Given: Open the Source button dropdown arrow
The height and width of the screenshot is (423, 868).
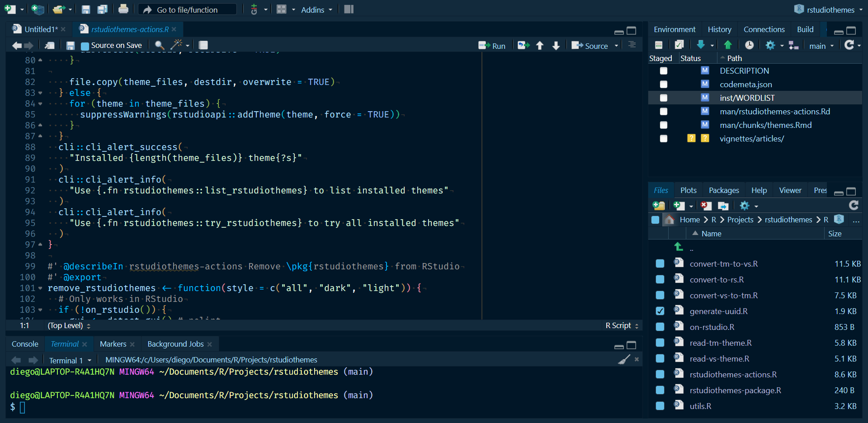Looking at the screenshot, I should pos(616,45).
